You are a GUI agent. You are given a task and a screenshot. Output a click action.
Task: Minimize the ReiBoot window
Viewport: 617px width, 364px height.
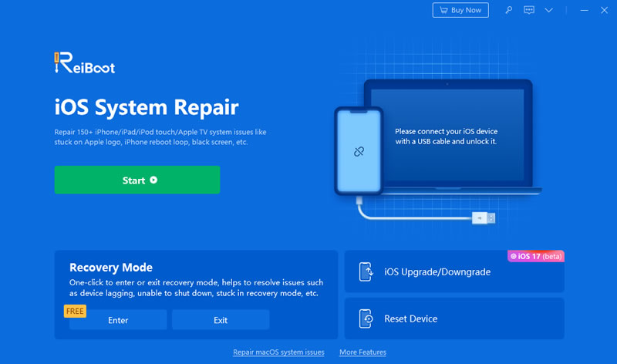tap(585, 10)
